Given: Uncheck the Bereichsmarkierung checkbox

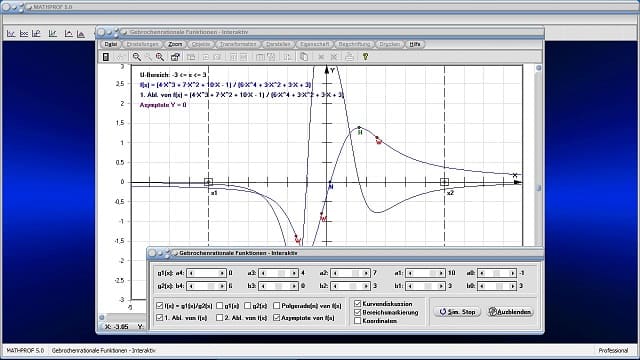Looking at the screenshot, I should pyautogui.click(x=358, y=312).
